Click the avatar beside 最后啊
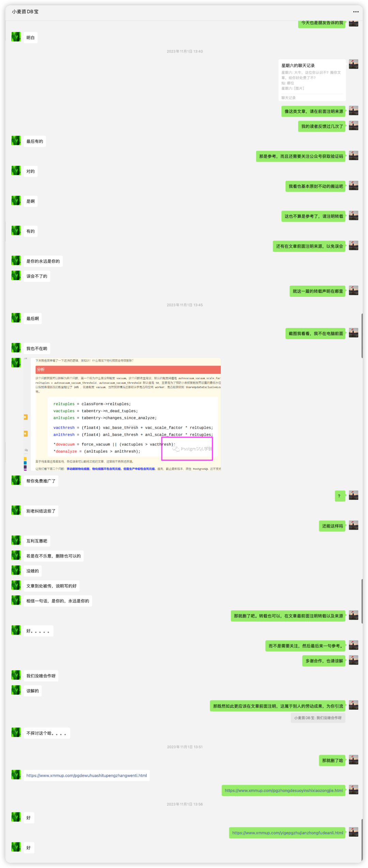 point(16,318)
